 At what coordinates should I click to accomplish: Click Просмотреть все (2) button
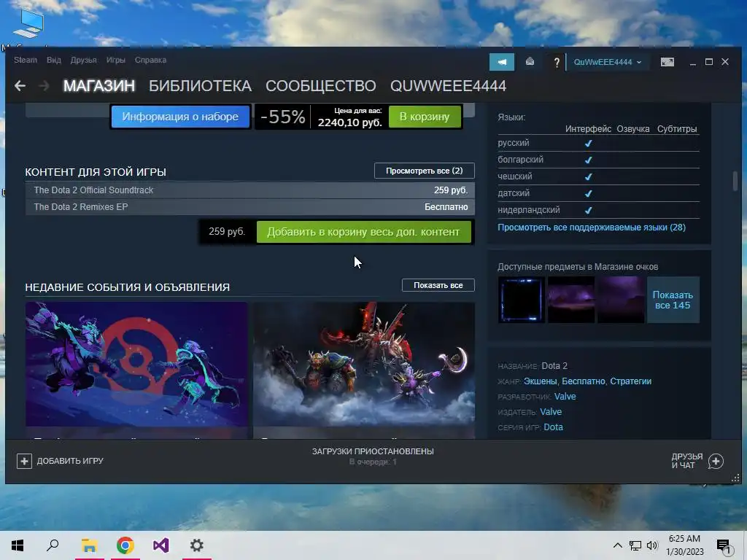tap(424, 171)
